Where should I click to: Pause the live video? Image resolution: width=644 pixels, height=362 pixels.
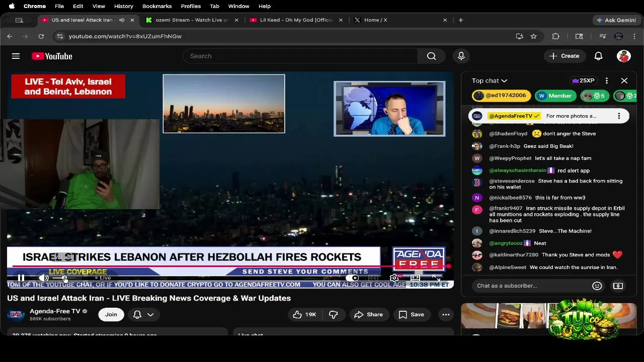pyautogui.click(x=21, y=278)
